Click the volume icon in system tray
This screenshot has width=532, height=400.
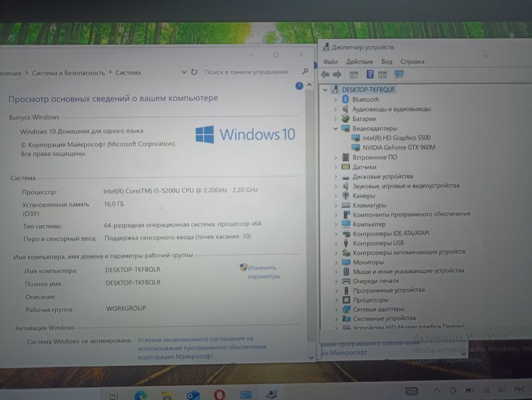tap(501, 390)
